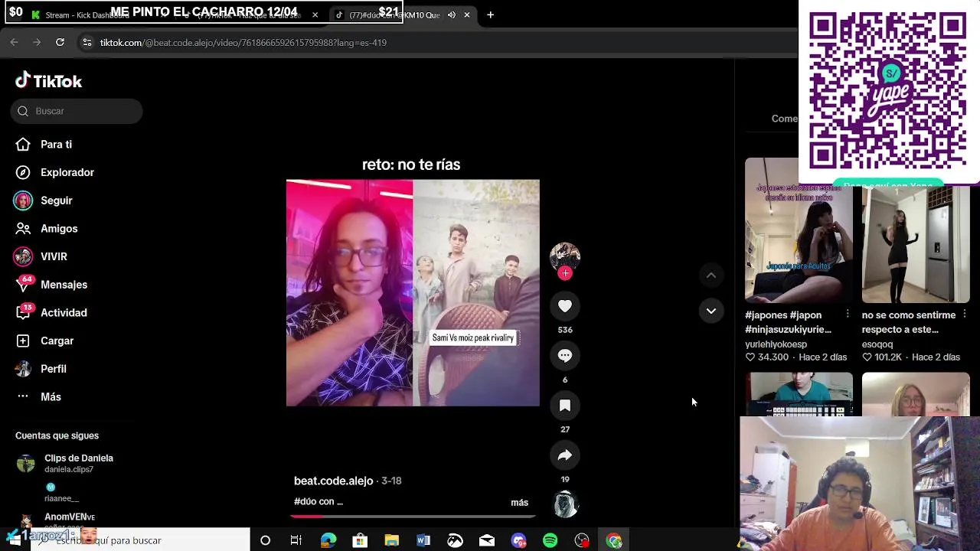Image resolution: width=980 pixels, height=551 pixels.
Task: Expand the Más options menu
Action: click(x=38, y=397)
